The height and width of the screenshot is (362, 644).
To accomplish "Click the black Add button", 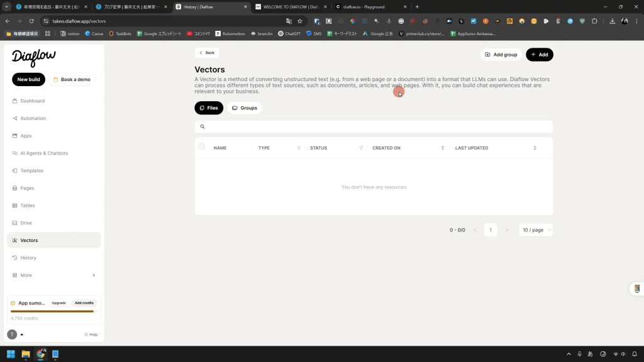I will coord(539,55).
